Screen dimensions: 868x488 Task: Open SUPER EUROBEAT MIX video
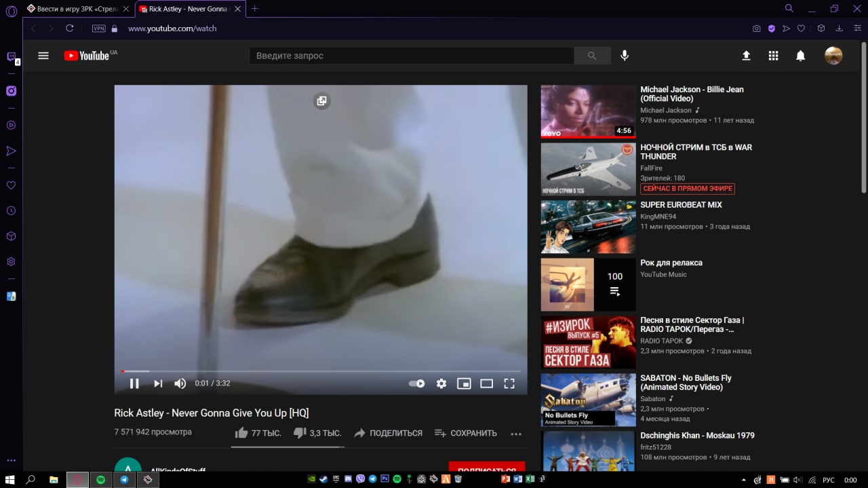681,204
